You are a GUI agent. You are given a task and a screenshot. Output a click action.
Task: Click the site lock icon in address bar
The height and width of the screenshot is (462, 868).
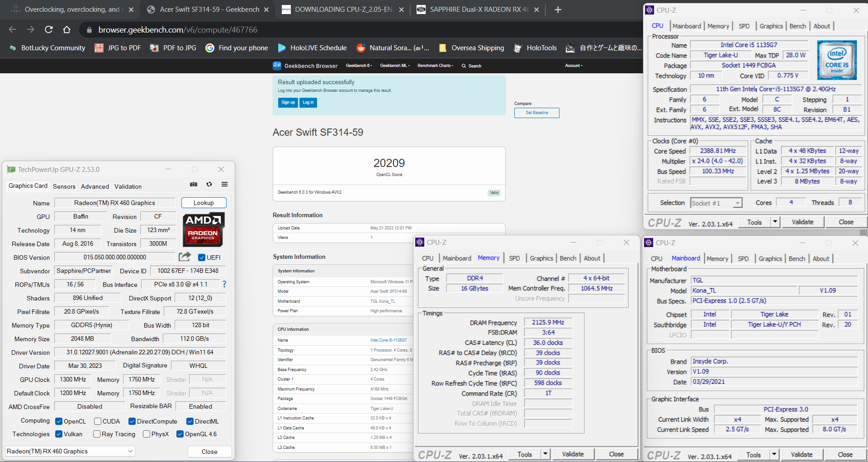89,30
